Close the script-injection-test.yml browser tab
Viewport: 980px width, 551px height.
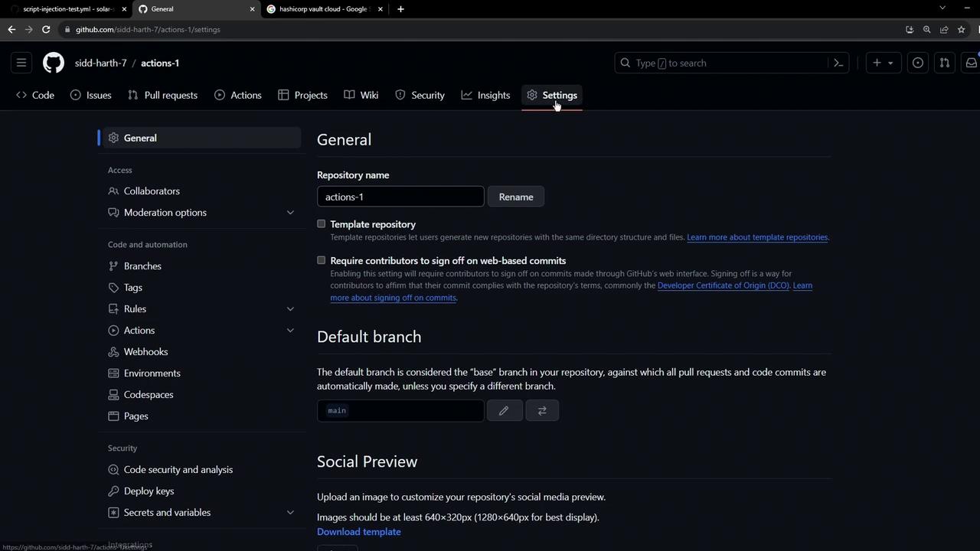(124, 9)
